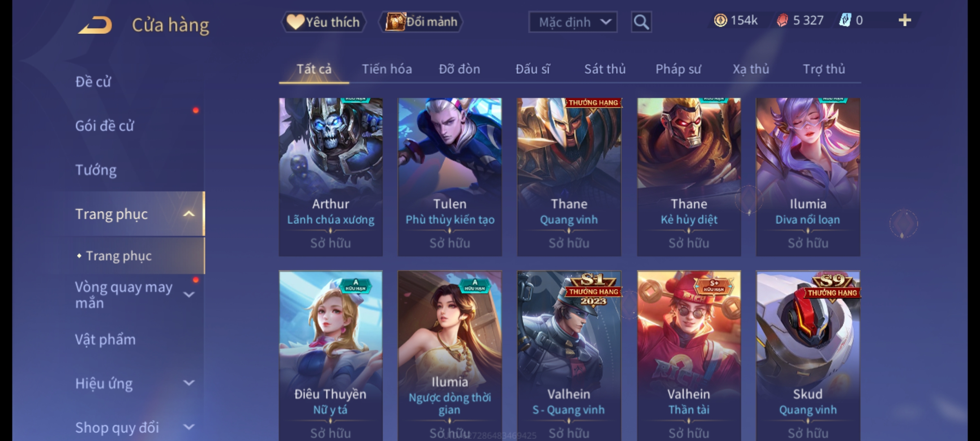This screenshot has height=441, width=980.
Task: Expand the Hiệu ứng sidebar section
Action: click(189, 383)
